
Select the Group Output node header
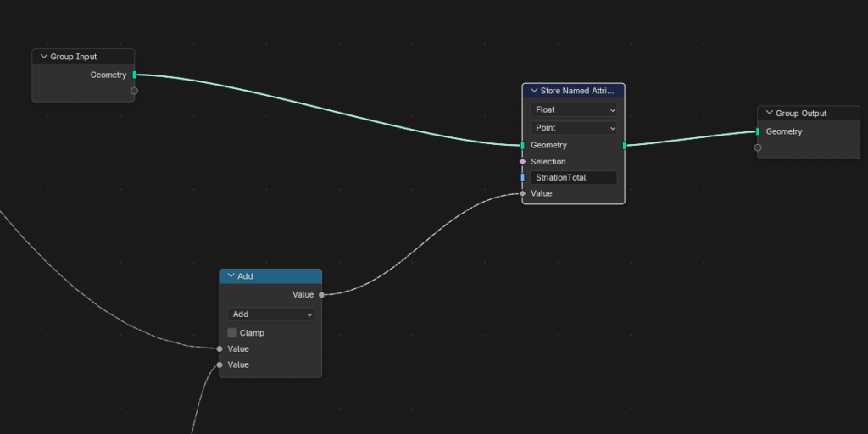tap(809, 113)
